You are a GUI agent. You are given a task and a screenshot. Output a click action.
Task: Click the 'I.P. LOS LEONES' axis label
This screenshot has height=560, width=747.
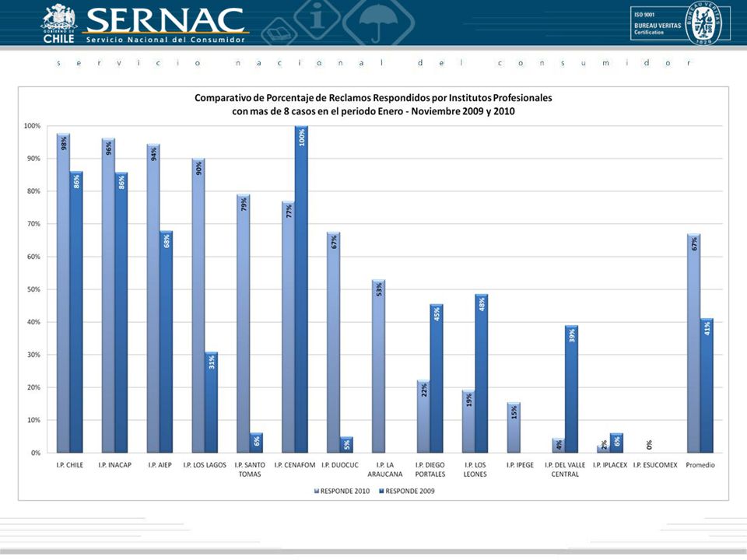click(475, 470)
